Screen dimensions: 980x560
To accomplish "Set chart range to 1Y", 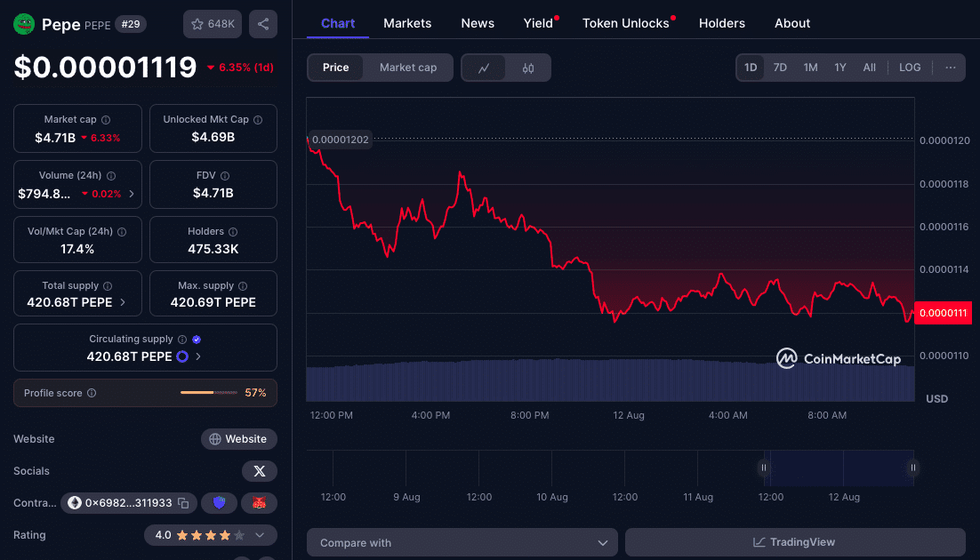I will (x=840, y=68).
